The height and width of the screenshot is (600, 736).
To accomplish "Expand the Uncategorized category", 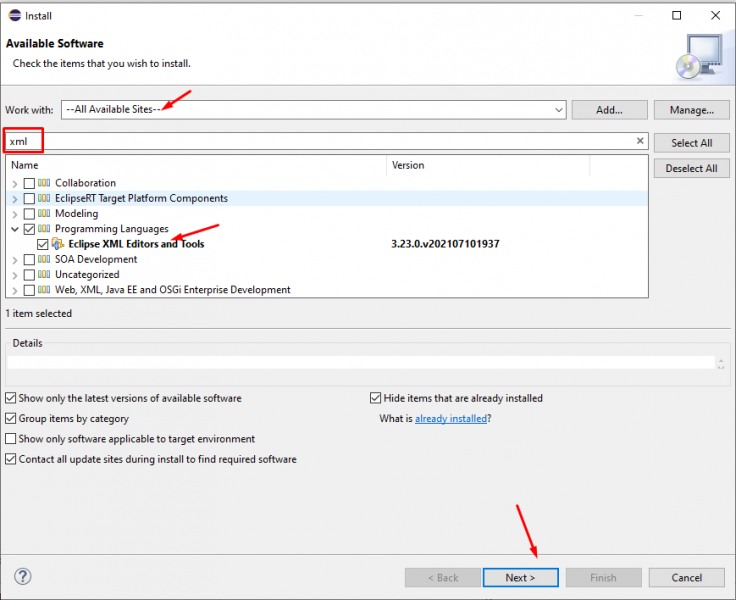I will [15, 275].
